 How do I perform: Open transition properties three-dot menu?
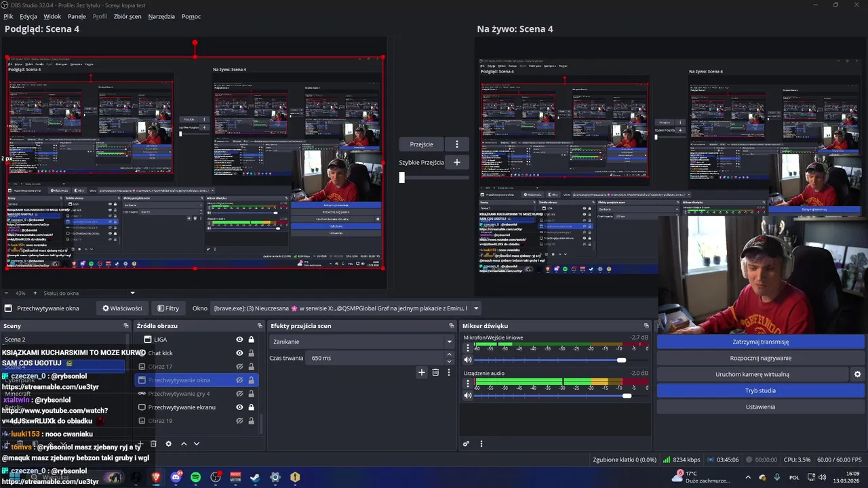coord(448,372)
